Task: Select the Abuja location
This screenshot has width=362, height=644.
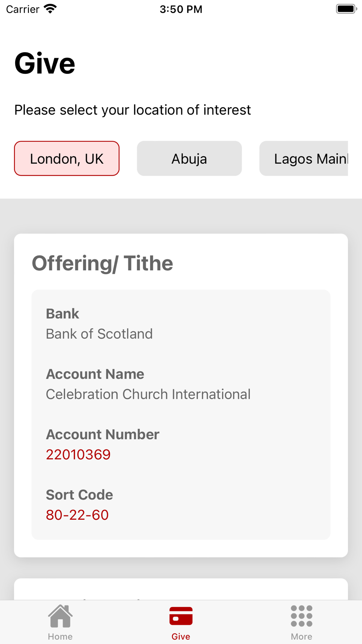Action: tap(189, 158)
